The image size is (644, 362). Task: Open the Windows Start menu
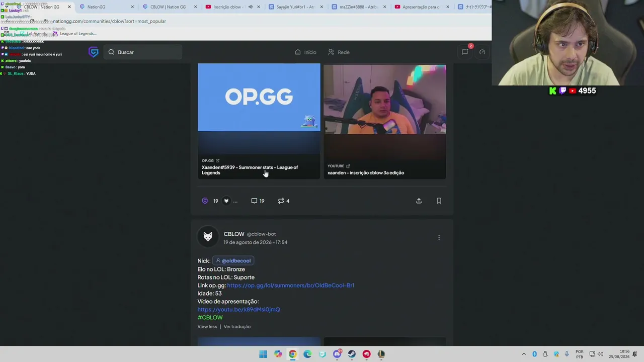point(263,354)
